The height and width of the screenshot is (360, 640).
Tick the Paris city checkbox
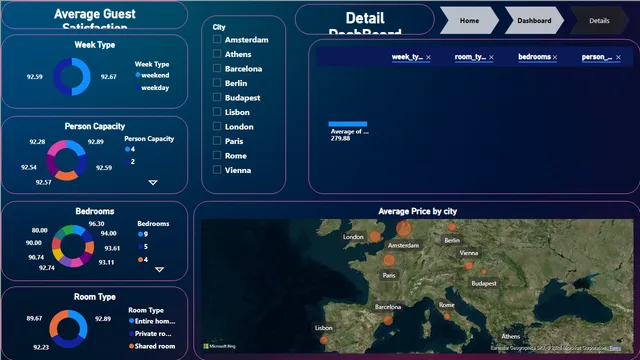tap(217, 141)
